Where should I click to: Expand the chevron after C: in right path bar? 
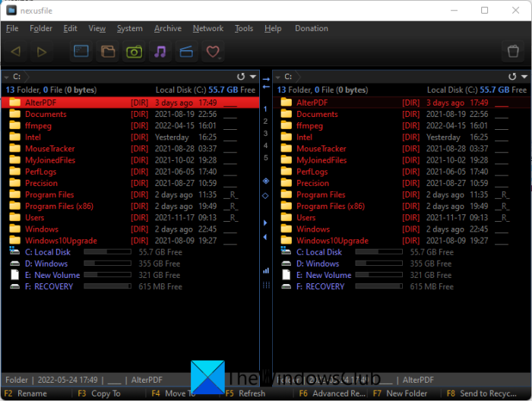tap(298, 77)
